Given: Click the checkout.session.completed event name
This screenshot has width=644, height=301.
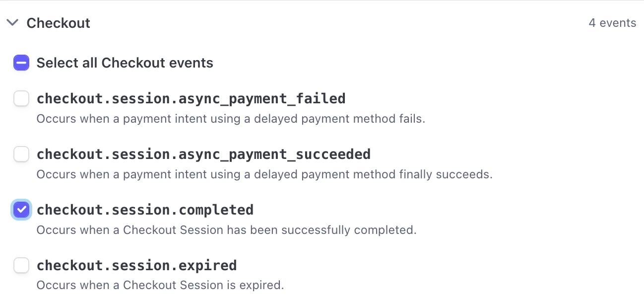Looking at the screenshot, I should 145,210.
